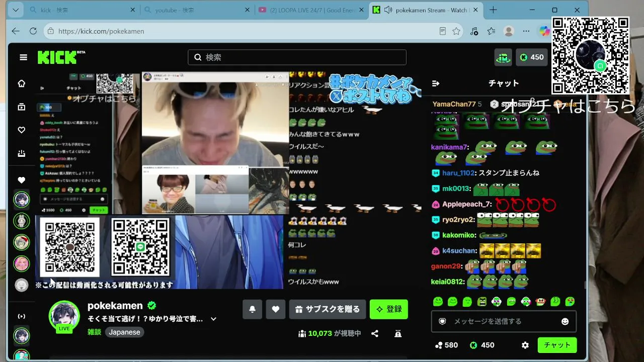The image size is (644, 362).
Task: Open the browser three-dot menu
Action: click(526, 31)
